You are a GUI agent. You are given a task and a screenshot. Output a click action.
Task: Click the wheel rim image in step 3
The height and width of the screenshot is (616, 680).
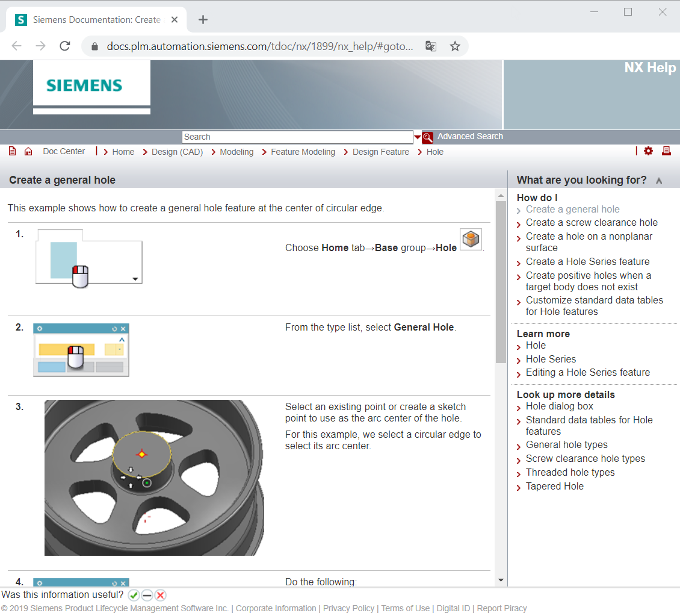click(x=155, y=478)
